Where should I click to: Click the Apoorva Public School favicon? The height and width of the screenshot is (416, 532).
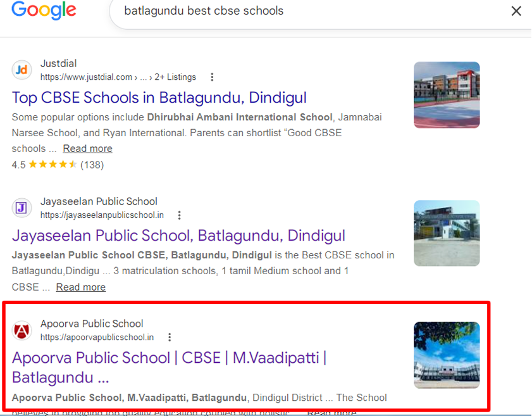point(22,331)
